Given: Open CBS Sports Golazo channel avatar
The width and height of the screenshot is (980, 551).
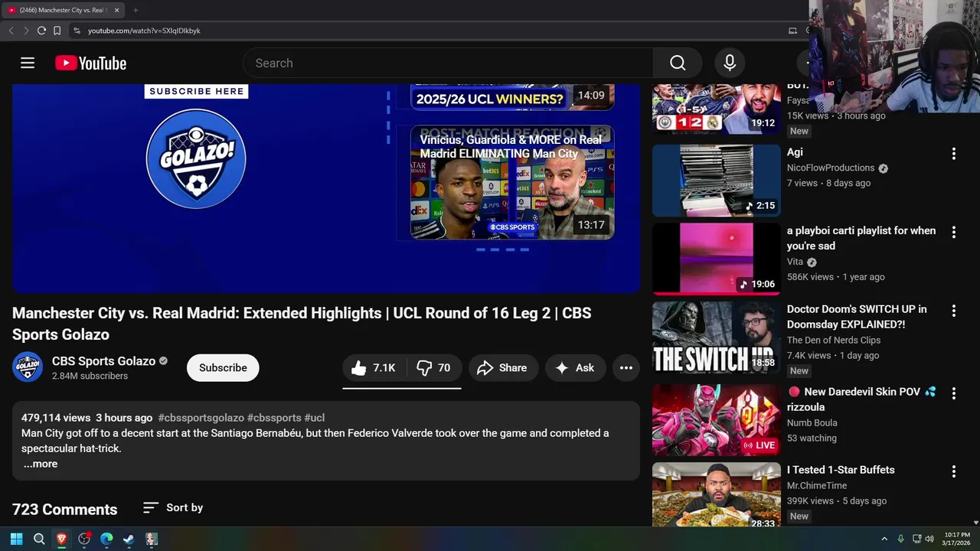Looking at the screenshot, I should (x=28, y=367).
